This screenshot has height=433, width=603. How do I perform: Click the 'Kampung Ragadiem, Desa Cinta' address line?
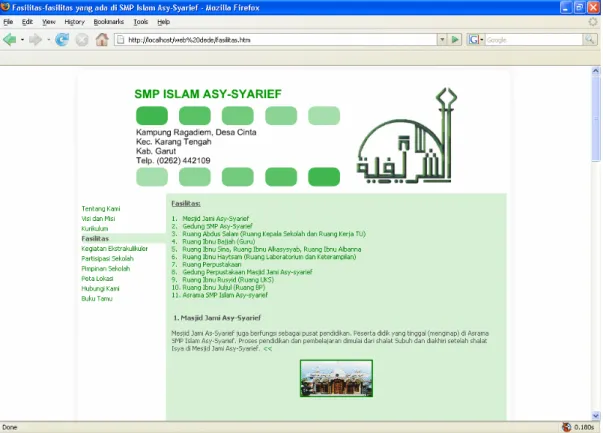tap(196, 132)
